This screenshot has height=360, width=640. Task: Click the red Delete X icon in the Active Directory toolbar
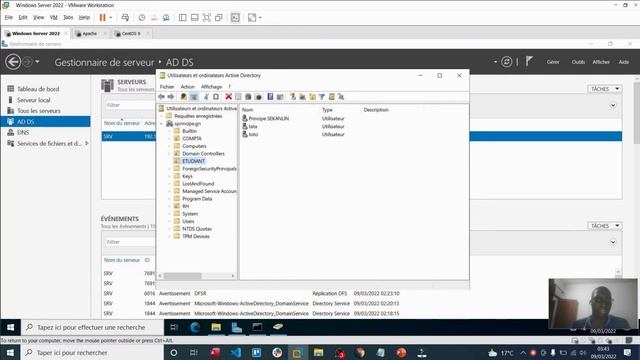coord(229,97)
